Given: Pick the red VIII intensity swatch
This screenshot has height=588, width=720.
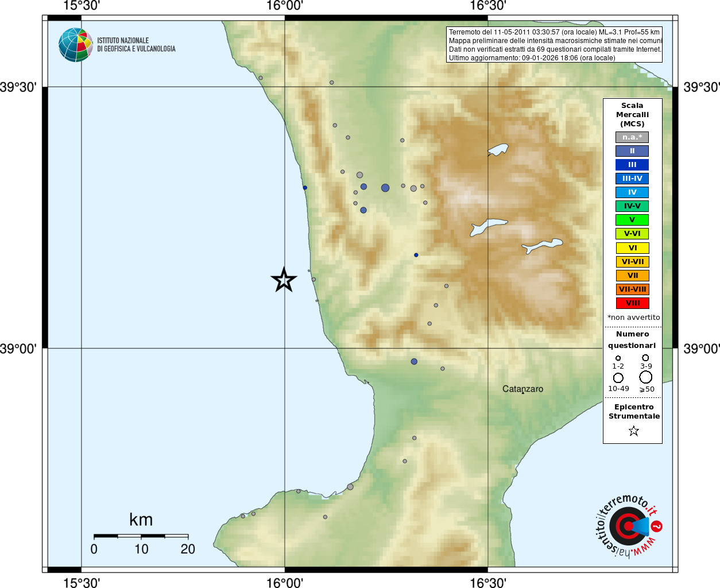Looking at the screenshot, I should [x=632, y=303].
